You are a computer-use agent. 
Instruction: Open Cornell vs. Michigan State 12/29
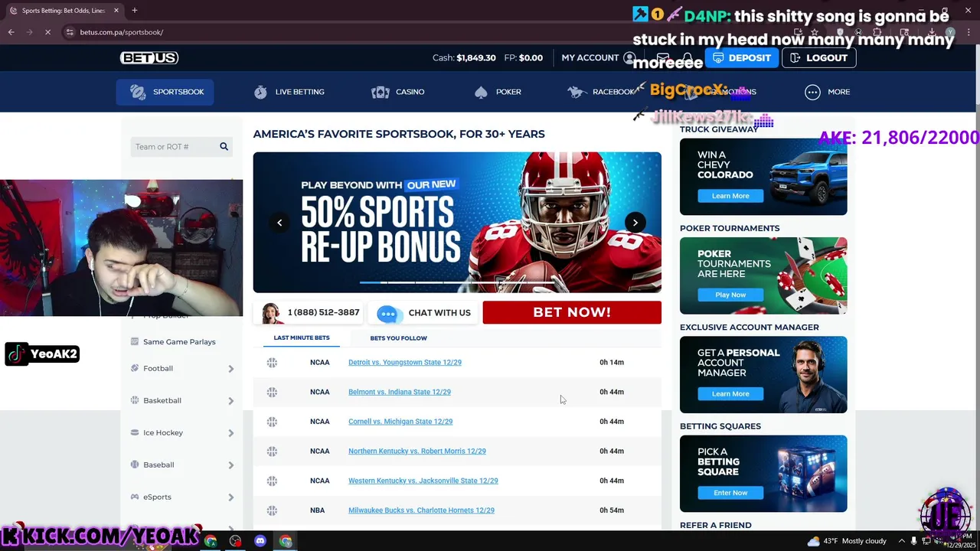click(400, 422)
